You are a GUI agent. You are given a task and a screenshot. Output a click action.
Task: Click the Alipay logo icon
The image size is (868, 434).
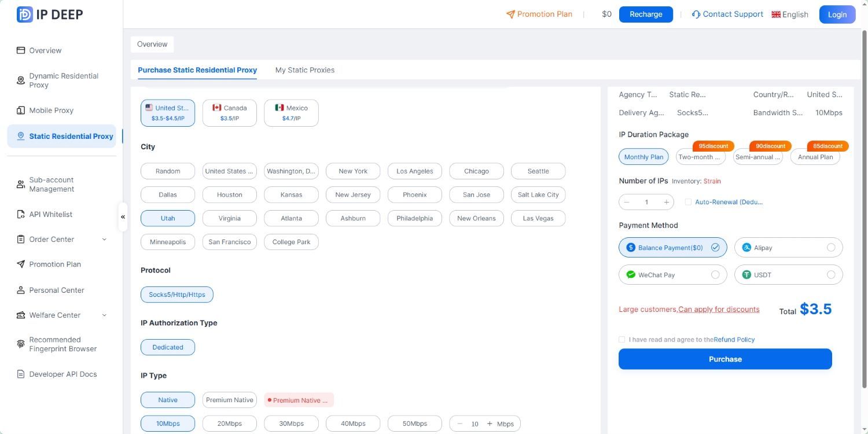tap(747, 248)
